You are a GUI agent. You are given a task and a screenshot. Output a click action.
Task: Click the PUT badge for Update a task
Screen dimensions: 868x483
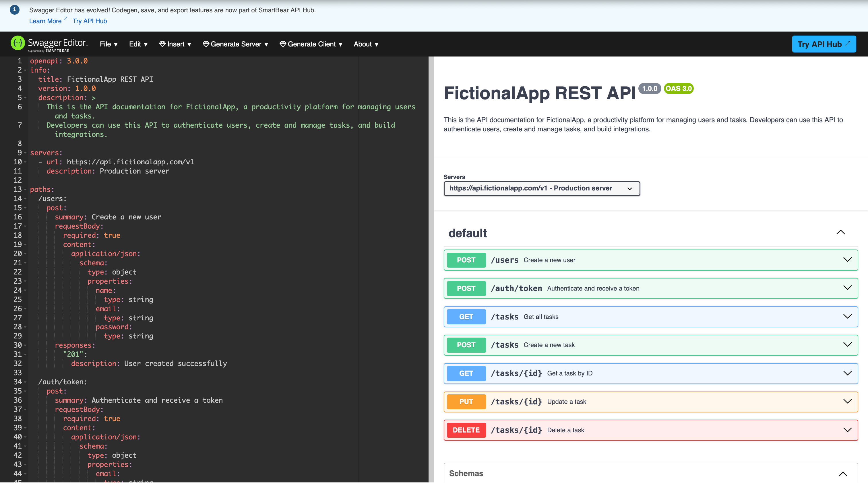466,402
